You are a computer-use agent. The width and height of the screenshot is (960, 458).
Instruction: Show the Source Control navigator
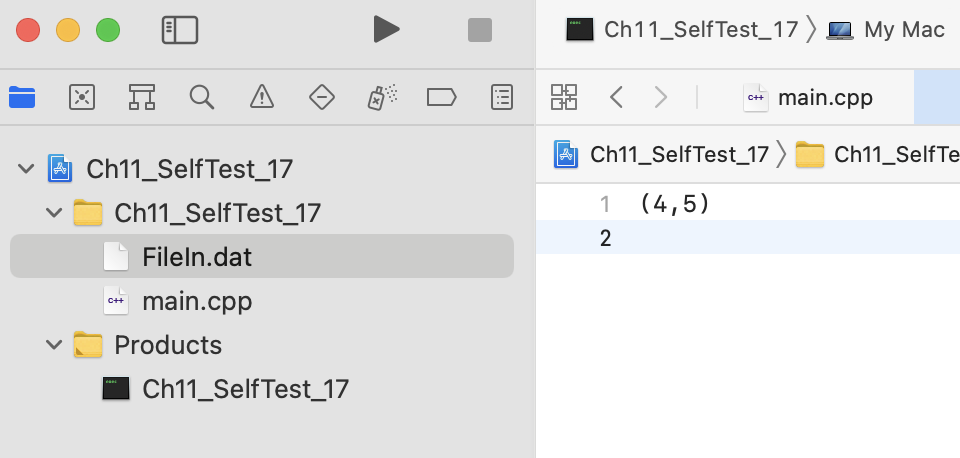(x=82, y=97)
